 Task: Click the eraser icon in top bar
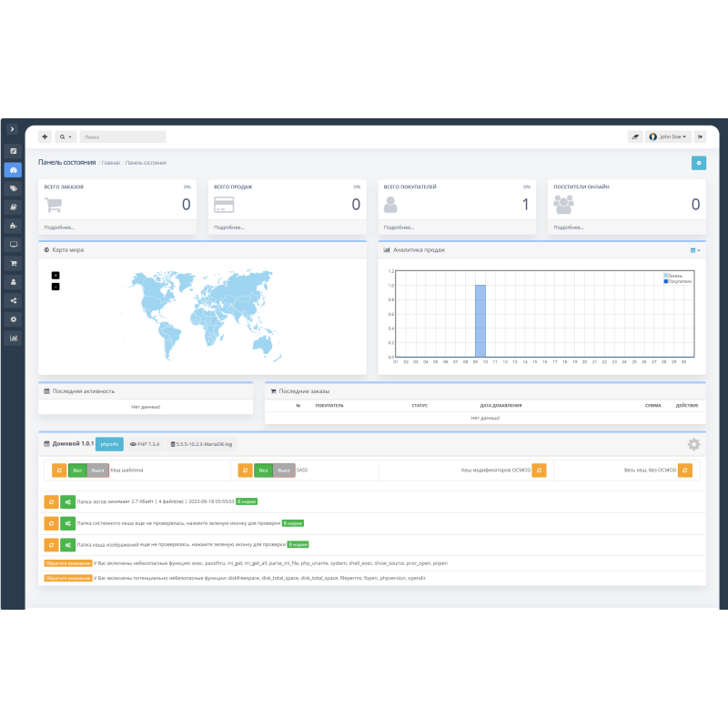tap(635, 136)
